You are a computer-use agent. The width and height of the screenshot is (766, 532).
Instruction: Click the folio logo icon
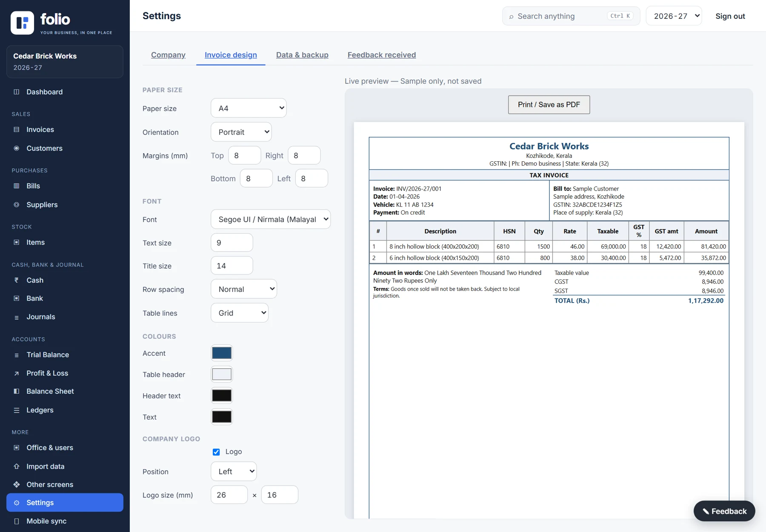(22, 23)
